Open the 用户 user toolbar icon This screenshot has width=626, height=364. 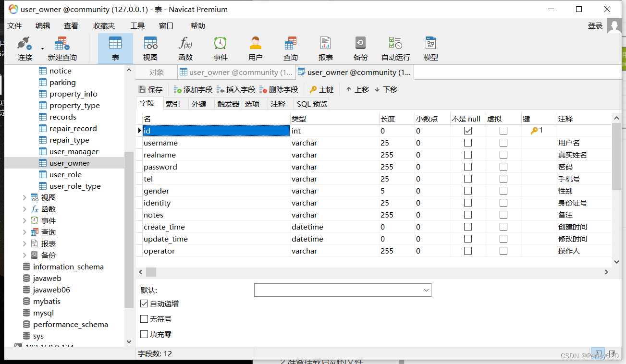tap(256, 49)
